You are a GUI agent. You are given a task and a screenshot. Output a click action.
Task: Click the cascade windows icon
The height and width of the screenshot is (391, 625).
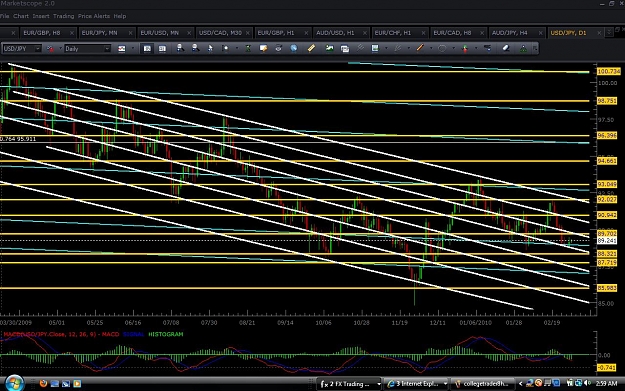pyautogui.click(x=345, y=49)
